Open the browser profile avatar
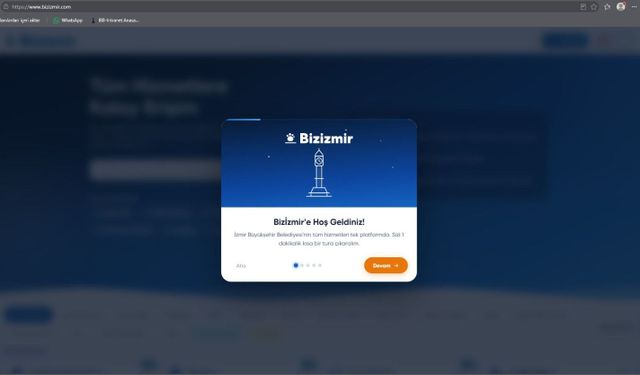This screenshot has height=375, width=640. [x=621, y=7]
